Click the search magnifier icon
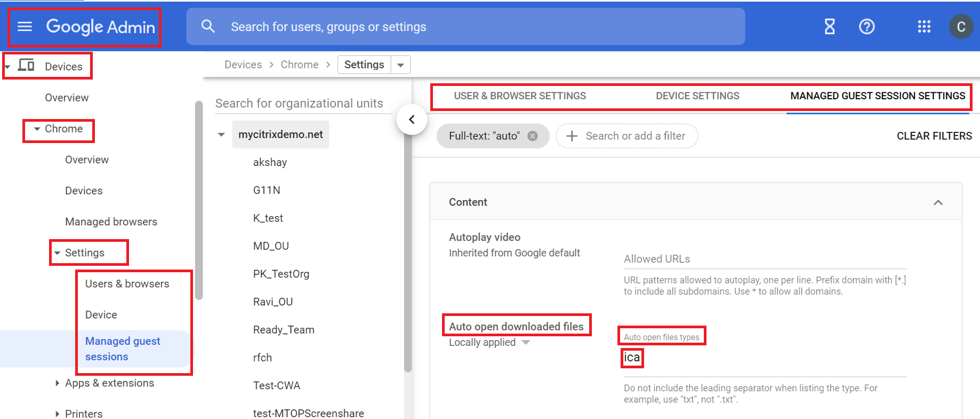This screenshot has width=980, height=419. (x=208, y=27)
